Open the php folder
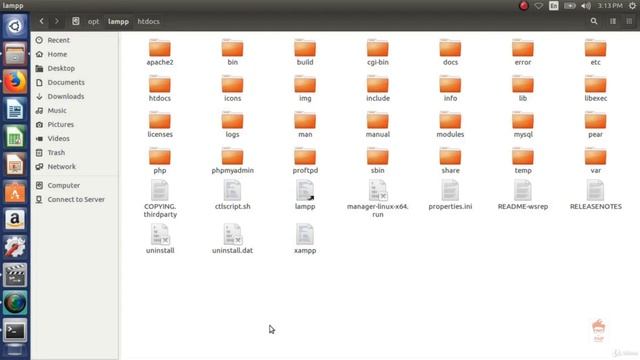This screenshot has height=360, width=640. click(160, 160)
